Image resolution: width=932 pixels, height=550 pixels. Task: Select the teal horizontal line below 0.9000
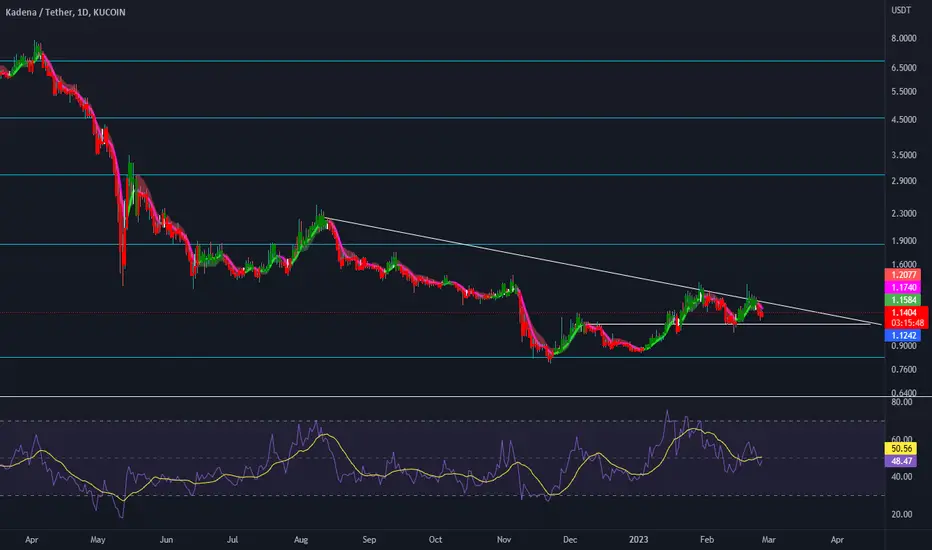click(442, 357)
